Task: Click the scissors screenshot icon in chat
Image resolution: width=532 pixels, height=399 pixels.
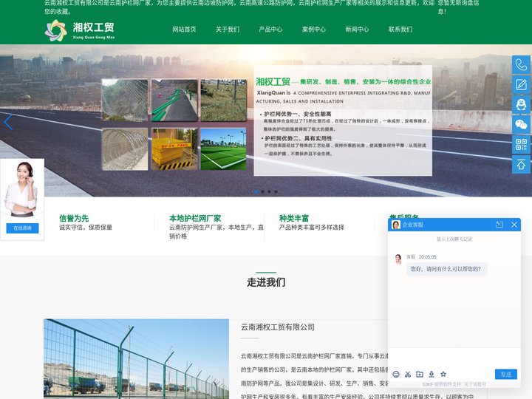Action: coord(408,374)
